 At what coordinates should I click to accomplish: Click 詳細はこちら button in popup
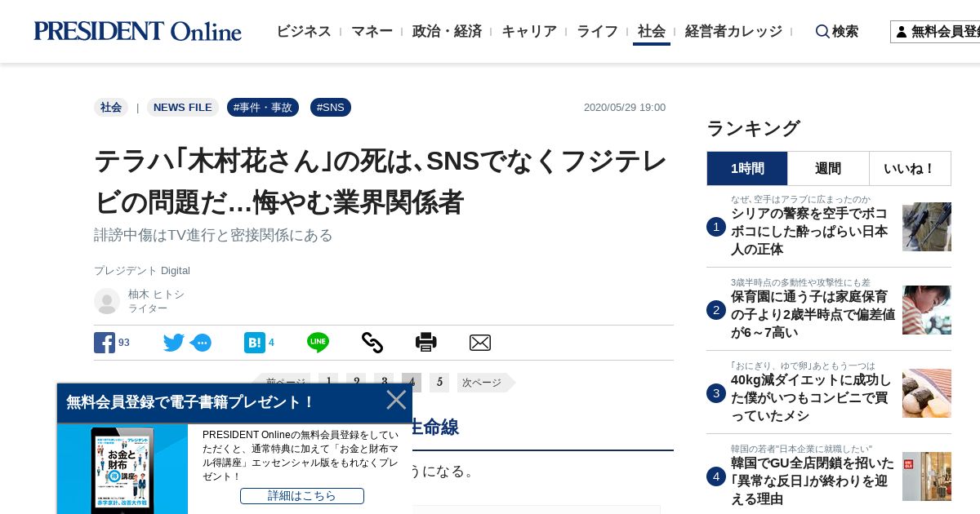click(302, 496)
